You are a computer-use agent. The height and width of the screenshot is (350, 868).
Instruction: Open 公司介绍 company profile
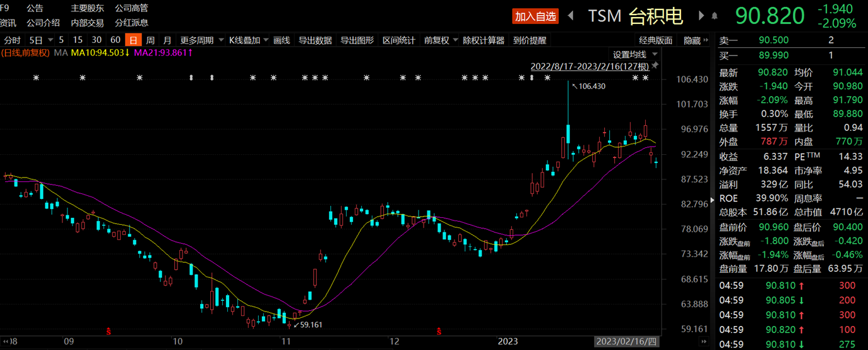tap(43, 23)
